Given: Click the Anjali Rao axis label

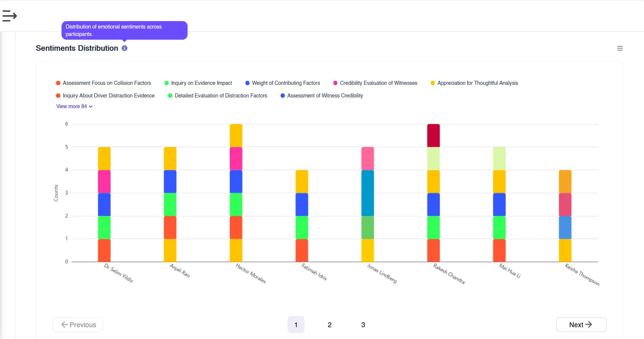Looking at the screenshot, I should tap(180, 271).
